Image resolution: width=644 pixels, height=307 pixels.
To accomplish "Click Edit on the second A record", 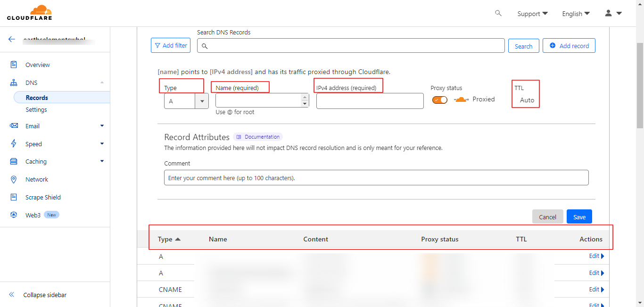I will (596, 273).
